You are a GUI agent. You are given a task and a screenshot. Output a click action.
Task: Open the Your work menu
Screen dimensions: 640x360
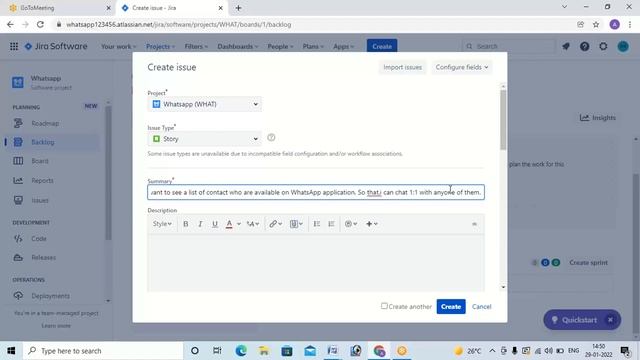pos(118,47)
